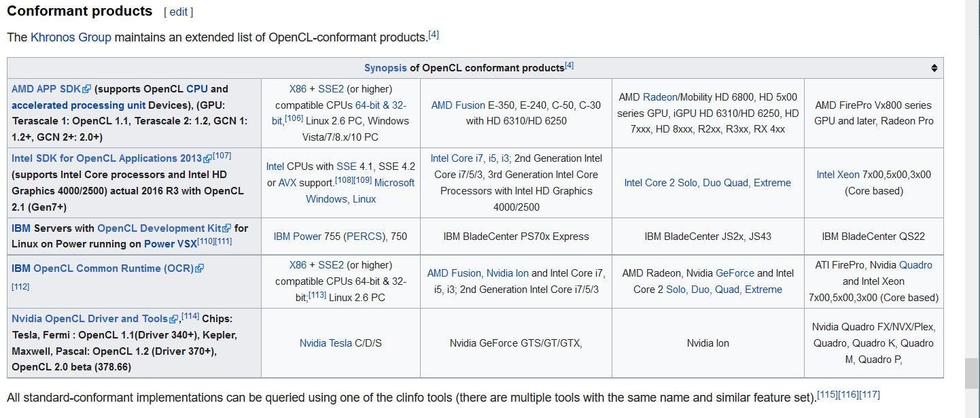Viewport: 980px width, 418px height.
Task: Open the Intel Xeon link
Action: point(838,175)
